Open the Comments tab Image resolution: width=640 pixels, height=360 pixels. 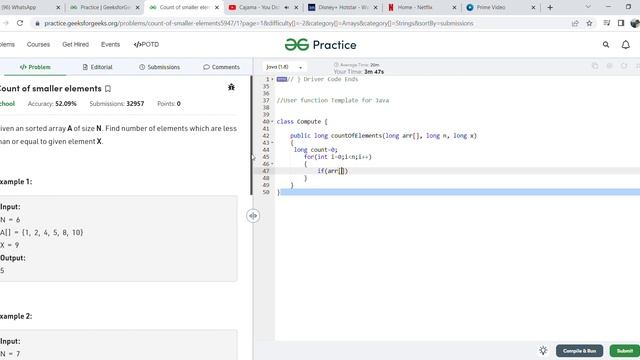pyautogui.click(x=221, y=67)
